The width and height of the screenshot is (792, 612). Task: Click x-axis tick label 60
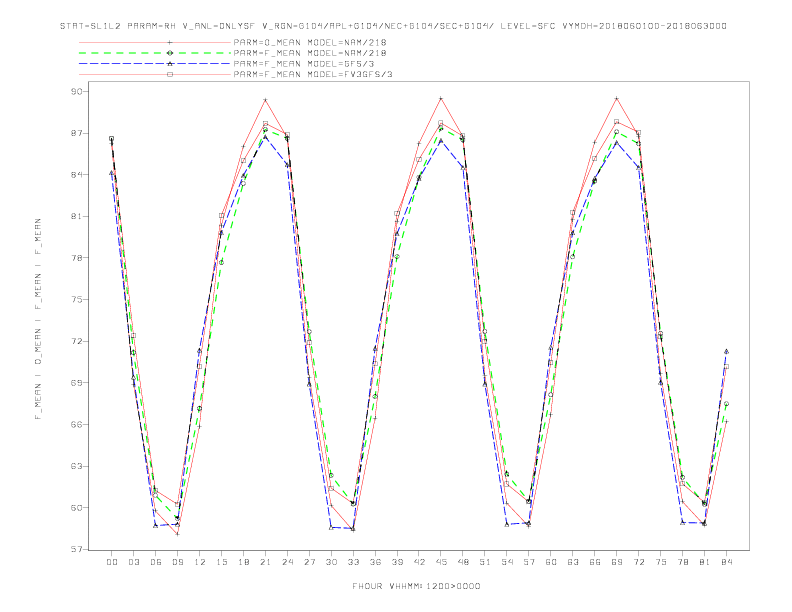pos(551,562)
